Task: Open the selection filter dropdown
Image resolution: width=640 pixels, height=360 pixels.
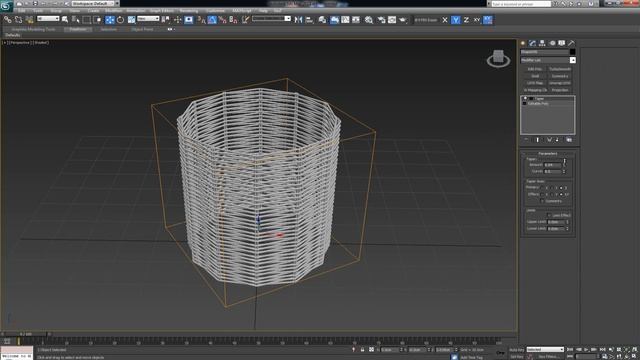Action: tap(48, 19)
